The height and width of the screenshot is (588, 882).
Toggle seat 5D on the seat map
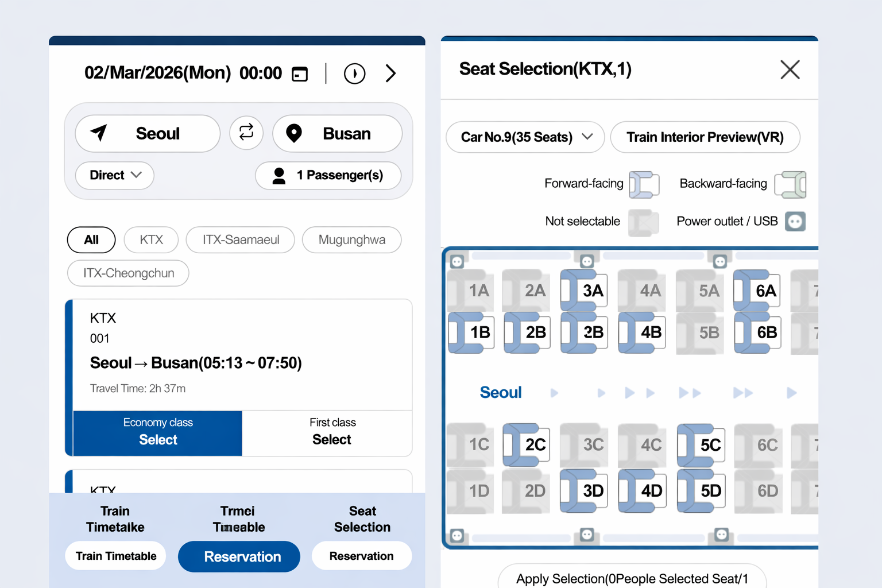[700, 492]
